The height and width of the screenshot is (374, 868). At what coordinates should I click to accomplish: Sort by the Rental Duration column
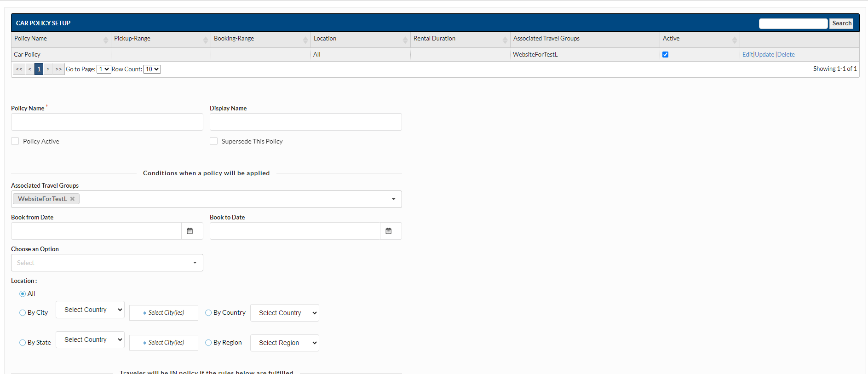point(460,39)
